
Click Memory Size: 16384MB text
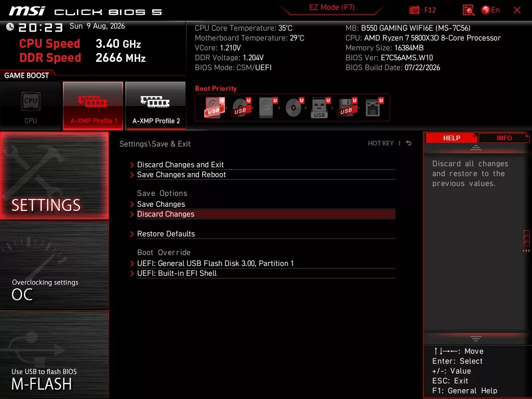[384, 48]
